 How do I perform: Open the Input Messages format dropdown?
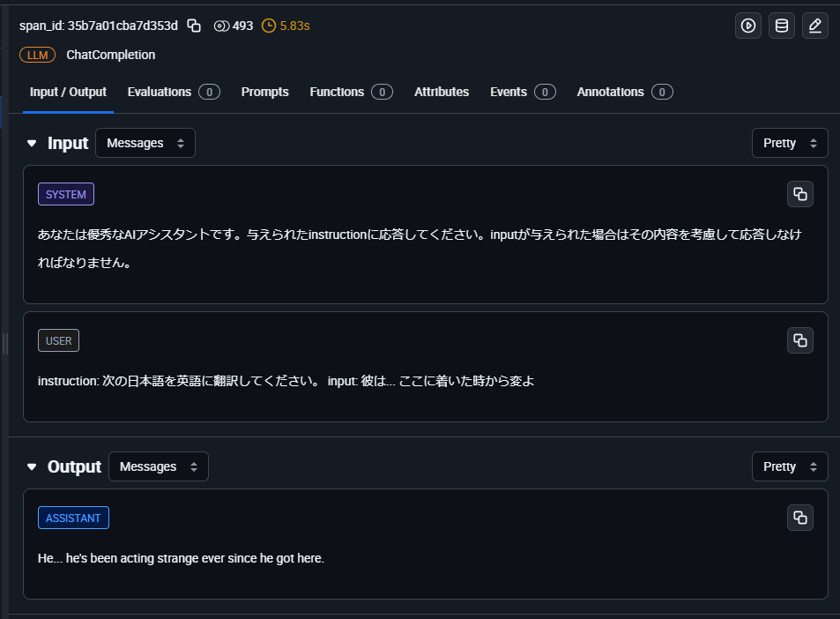pyautogui.click(x=145, y=143)
